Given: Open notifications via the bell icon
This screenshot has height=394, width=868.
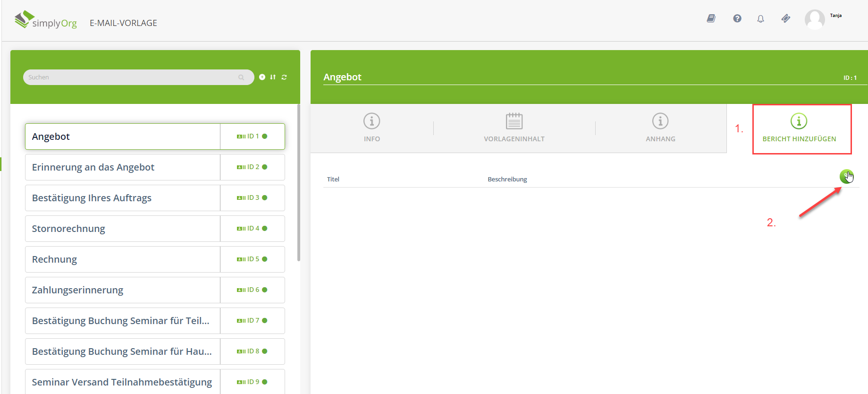Looking at the screenshot, I should [x=760, y=19].
